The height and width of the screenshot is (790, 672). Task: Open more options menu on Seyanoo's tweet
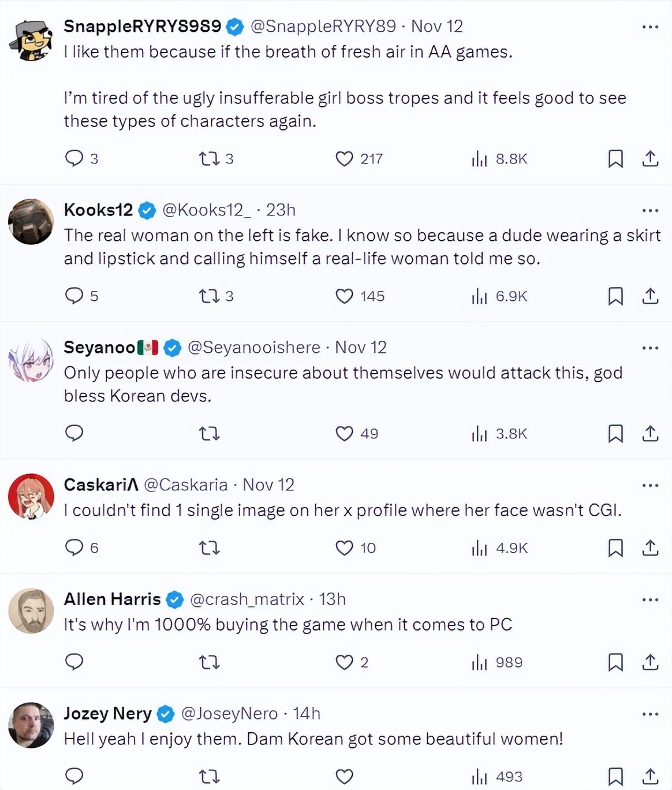click(650, 348)
